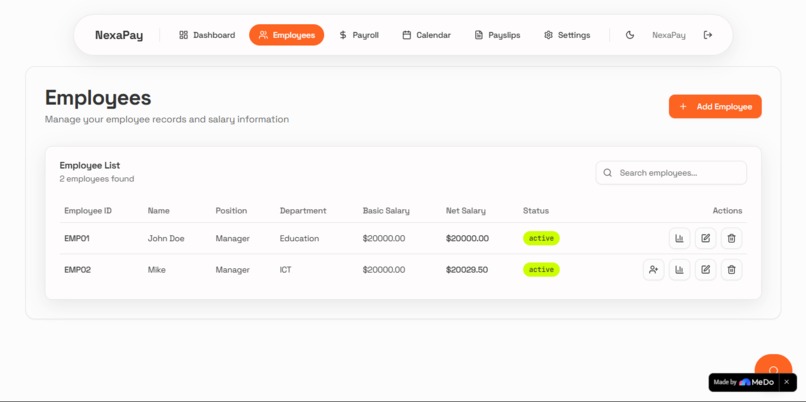Click the Status column header
The image size is (806, 402).
(536, 211)
